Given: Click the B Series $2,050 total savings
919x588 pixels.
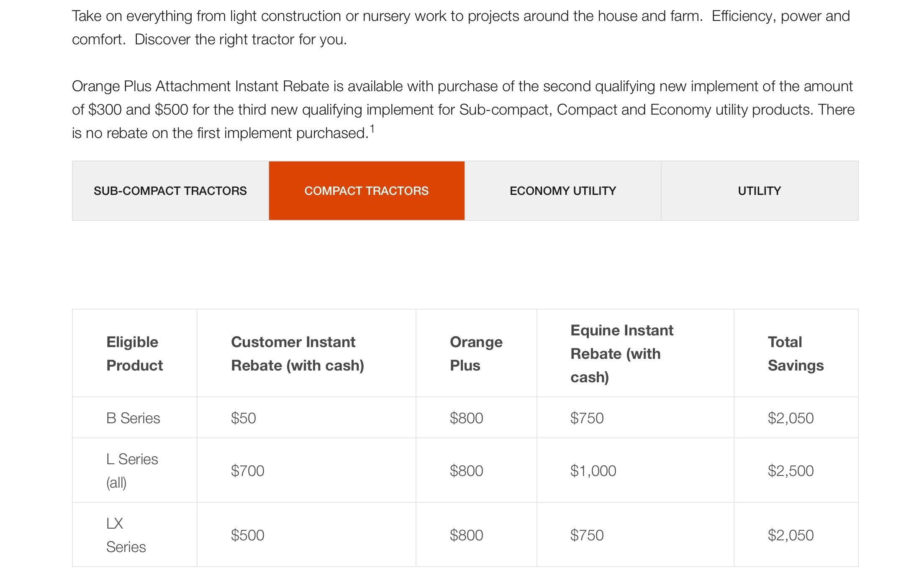Looking at the screenshot, I should tap(791, 418).
